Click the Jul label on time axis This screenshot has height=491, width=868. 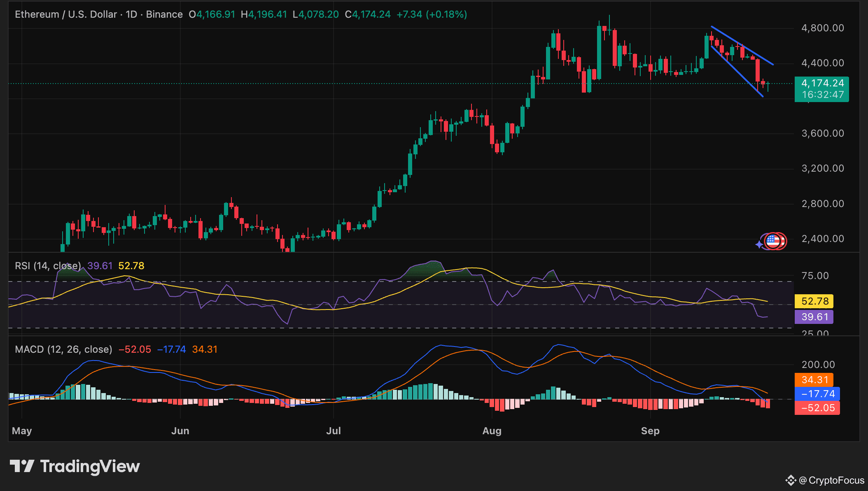coord(333,431)
